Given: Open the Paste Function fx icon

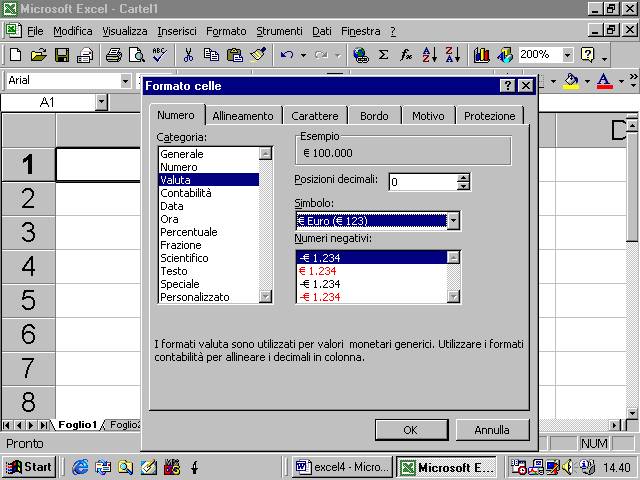Looking at the screenshot, I should [x=406, y=55].
